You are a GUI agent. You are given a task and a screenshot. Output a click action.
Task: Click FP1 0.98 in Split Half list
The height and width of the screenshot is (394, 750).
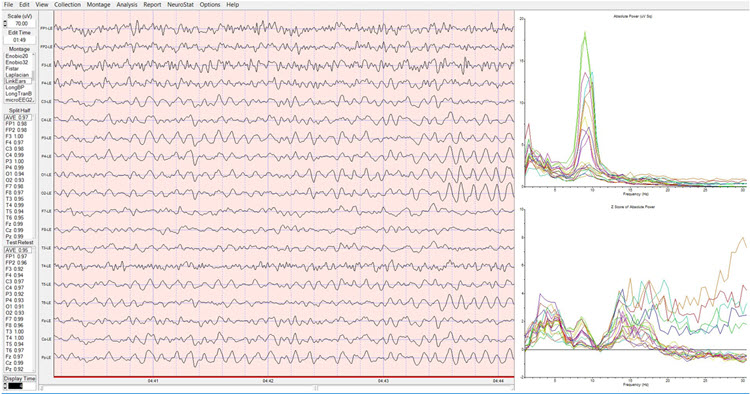pos(16,124)
